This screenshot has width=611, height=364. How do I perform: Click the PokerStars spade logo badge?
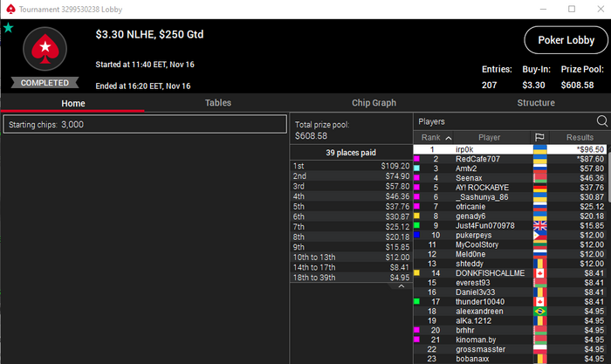(x=45, y=49)
